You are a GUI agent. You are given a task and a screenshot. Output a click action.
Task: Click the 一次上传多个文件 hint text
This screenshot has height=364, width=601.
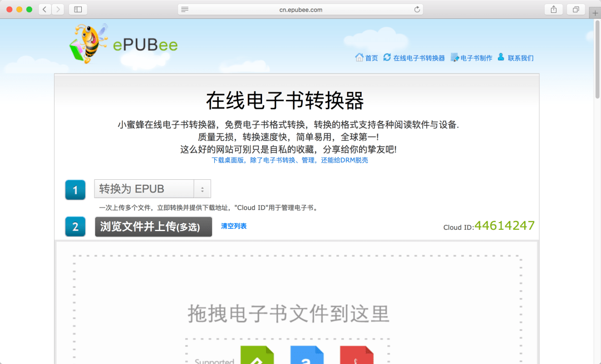coord(209,208)
